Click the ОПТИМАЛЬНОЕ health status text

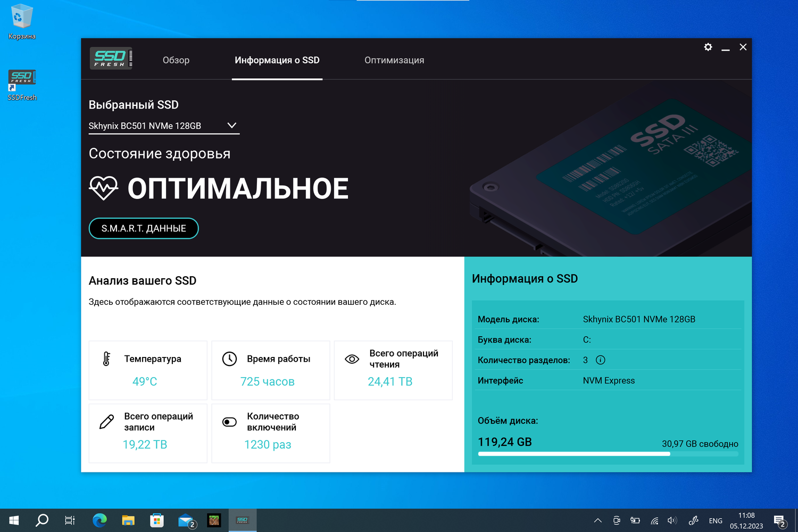pyautogui.click(x=238, y=189)
